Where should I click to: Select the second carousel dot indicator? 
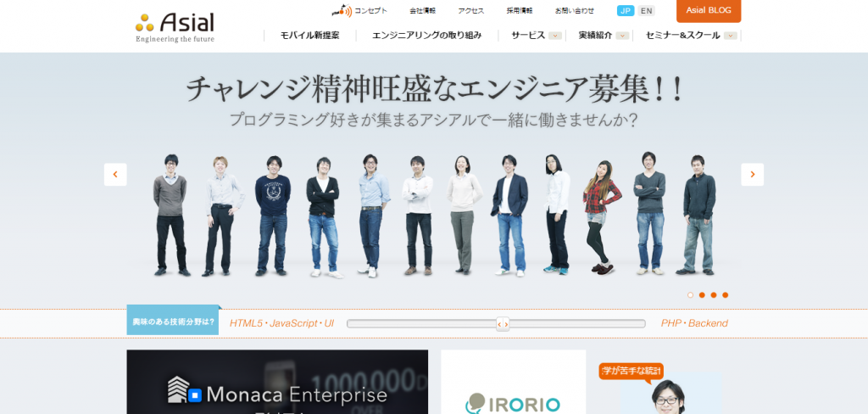click(x=702, y=295)
